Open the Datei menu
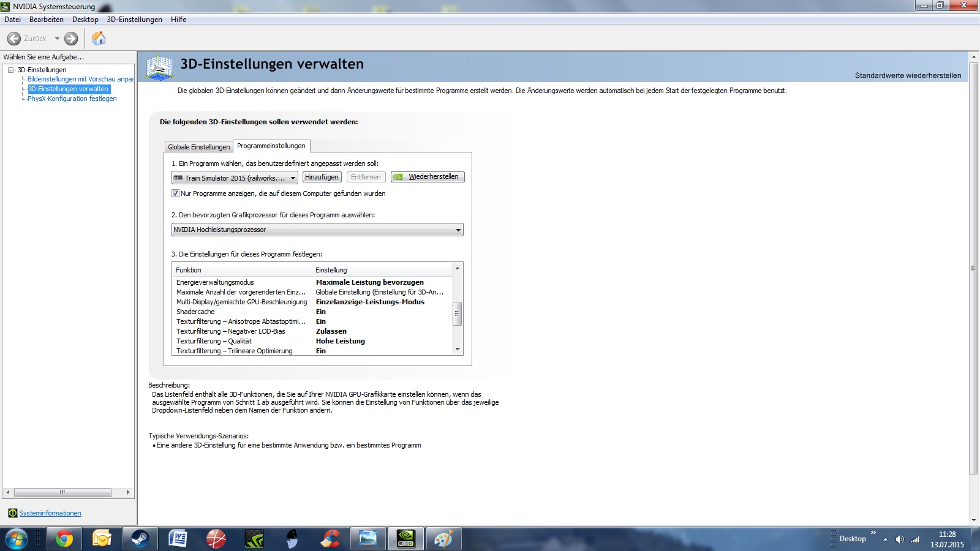980x551 pixels. [12, 20]
